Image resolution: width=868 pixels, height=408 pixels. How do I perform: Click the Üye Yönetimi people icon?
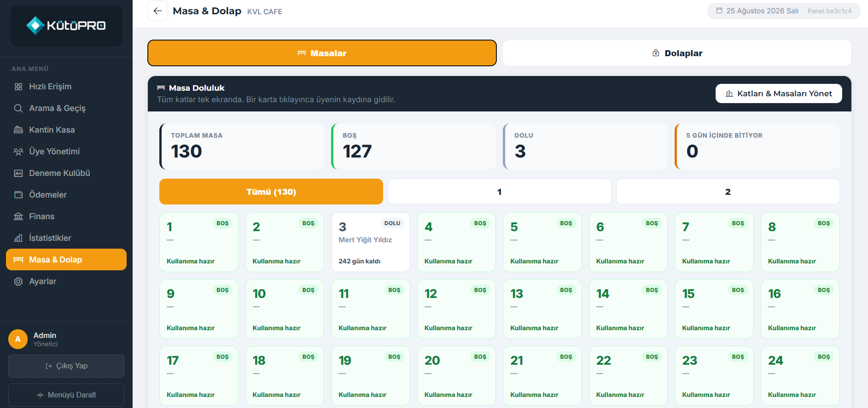pos(18,152)
